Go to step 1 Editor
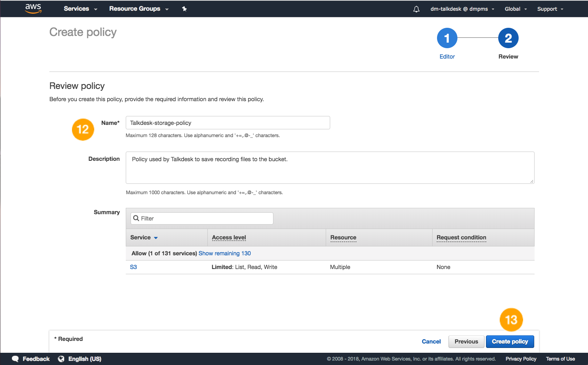This screenshot has height=365, width=588. coord(447,38)
